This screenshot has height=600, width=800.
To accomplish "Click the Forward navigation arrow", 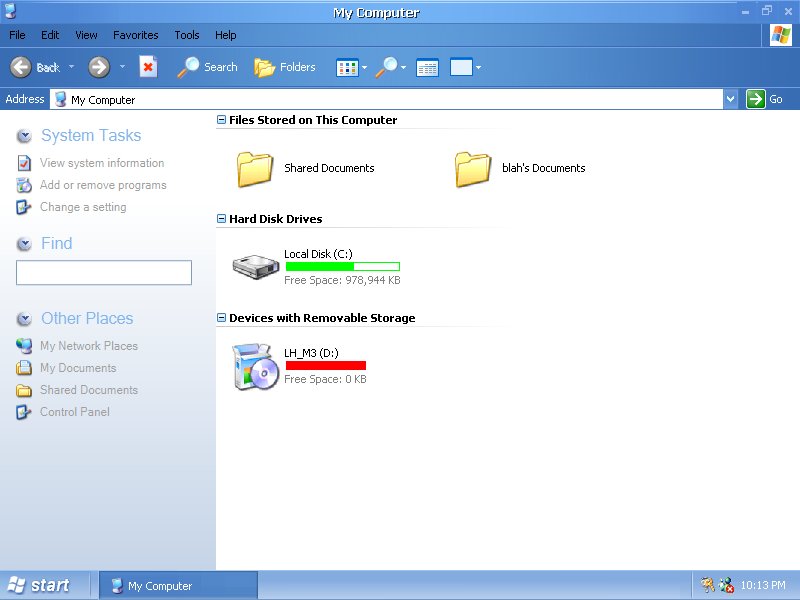I will coord(98,67).
